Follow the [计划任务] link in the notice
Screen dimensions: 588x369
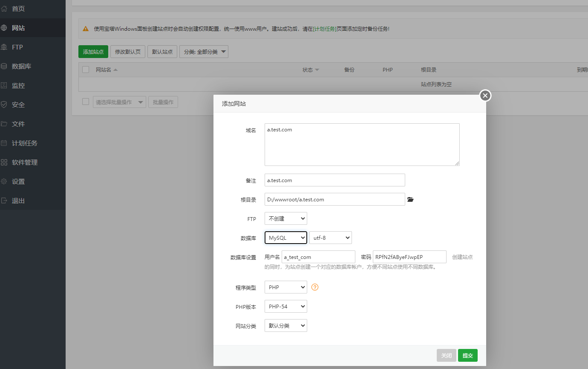pyautogui.click(x=325, y=29)
